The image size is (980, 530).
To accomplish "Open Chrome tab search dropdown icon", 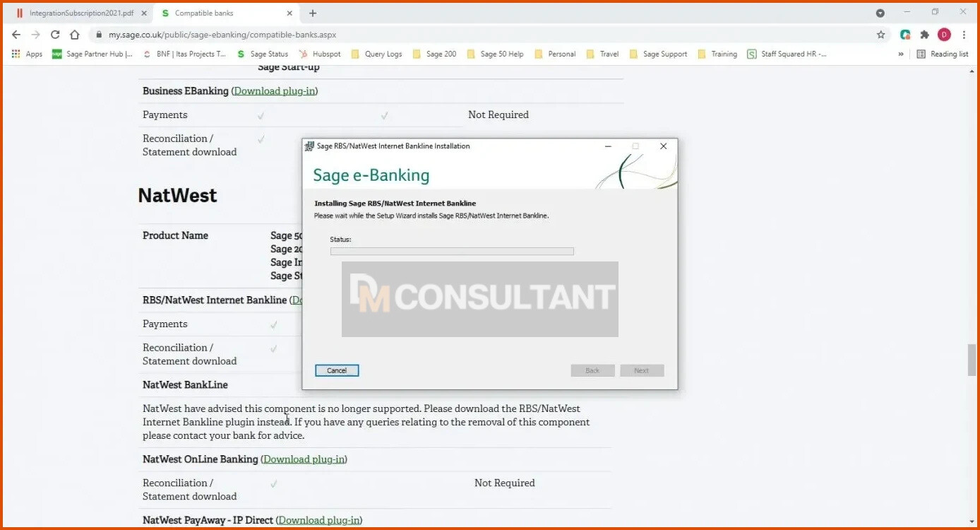I will [x=880, y=13].
